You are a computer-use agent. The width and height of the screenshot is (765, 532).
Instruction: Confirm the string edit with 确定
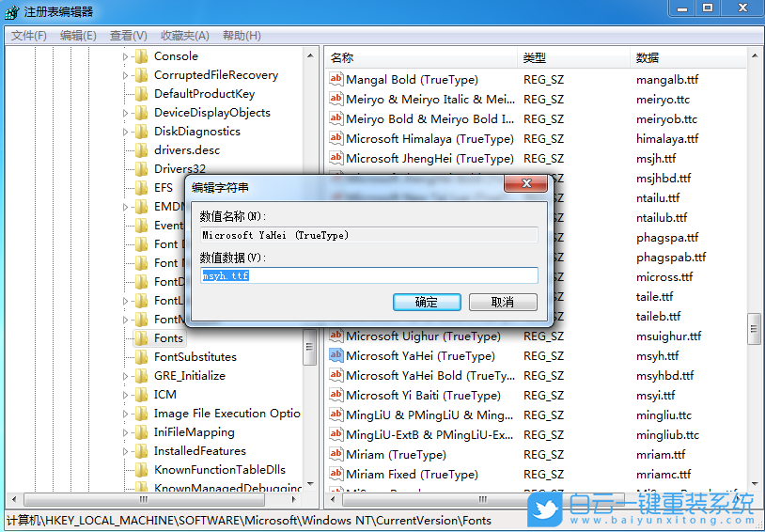[x=427, y=302]
